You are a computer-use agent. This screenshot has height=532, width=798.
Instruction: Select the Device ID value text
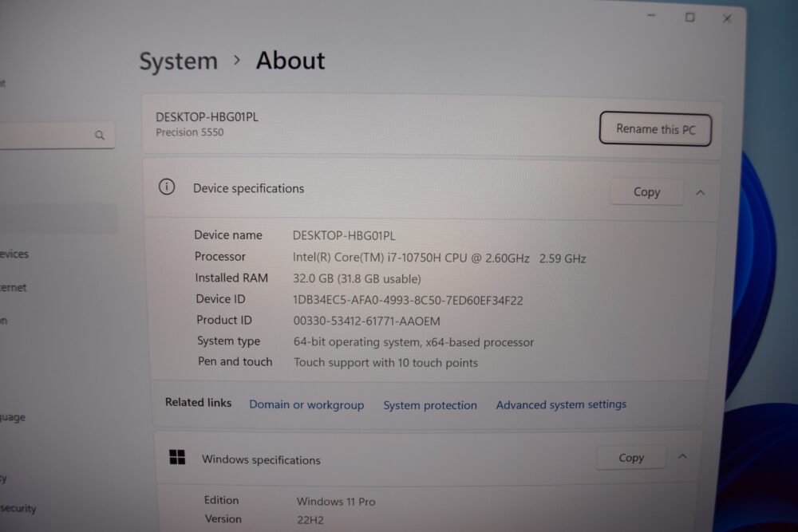pos(408,300)
